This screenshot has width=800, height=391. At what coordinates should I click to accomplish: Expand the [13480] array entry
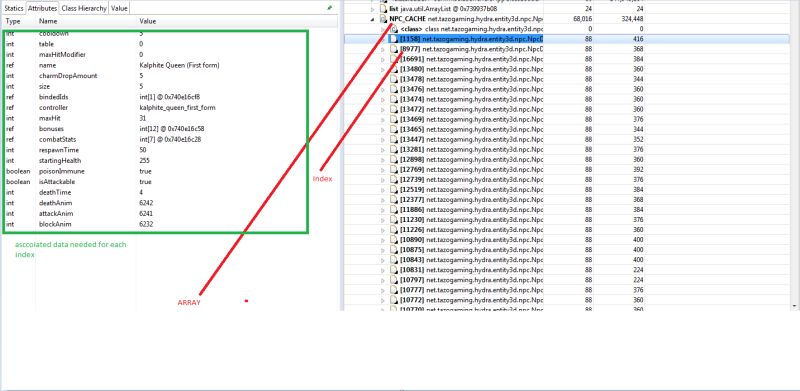[x=383, y=69]
